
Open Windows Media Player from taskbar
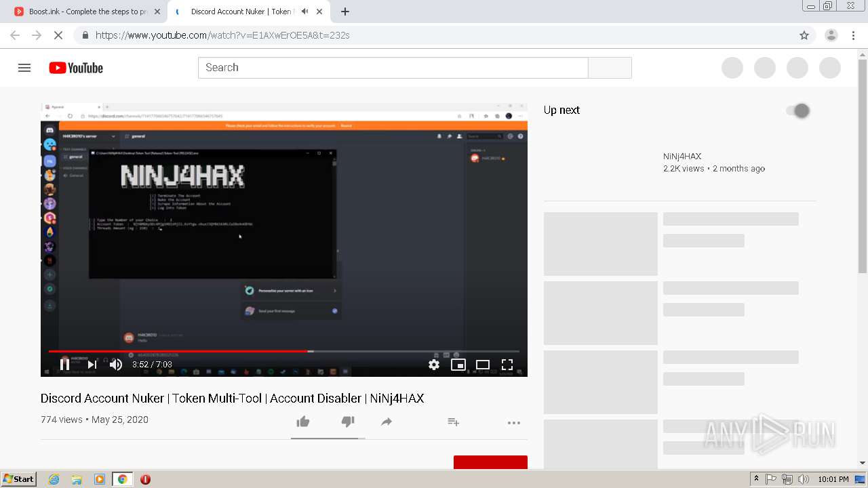[100, 479]
